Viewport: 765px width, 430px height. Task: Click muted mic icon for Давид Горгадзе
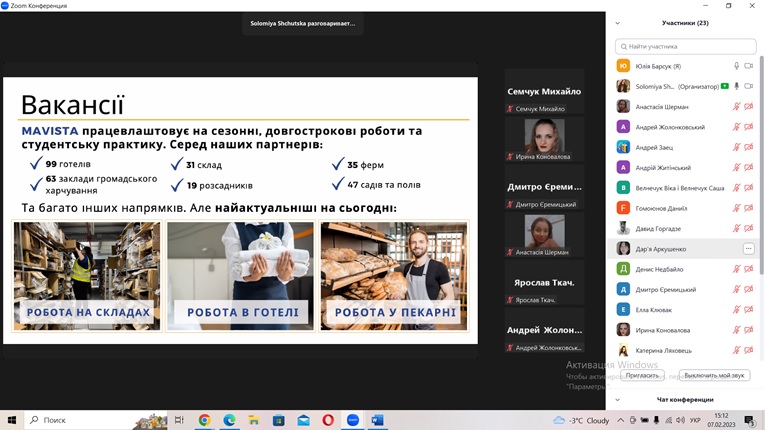pyautogui.click(x=736, y=228)
